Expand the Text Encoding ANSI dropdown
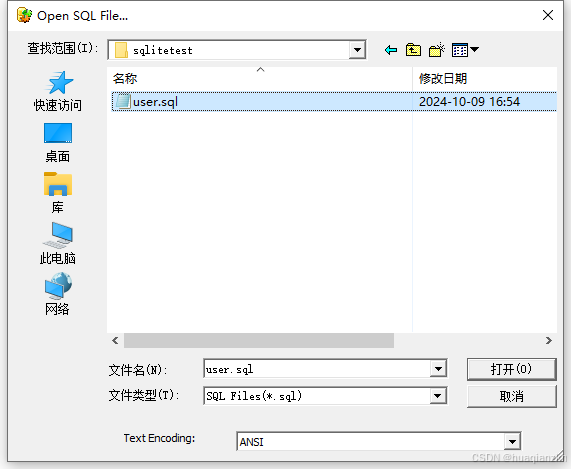 512,442
